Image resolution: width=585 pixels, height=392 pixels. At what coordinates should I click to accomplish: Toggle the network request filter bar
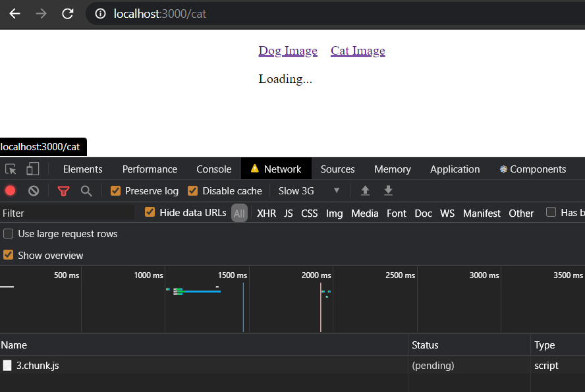63,190
